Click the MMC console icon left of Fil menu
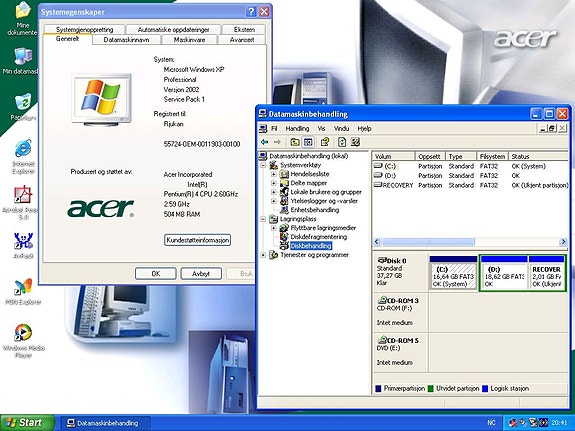The height and width of the screenshot is (431, 575). point(263,128)
